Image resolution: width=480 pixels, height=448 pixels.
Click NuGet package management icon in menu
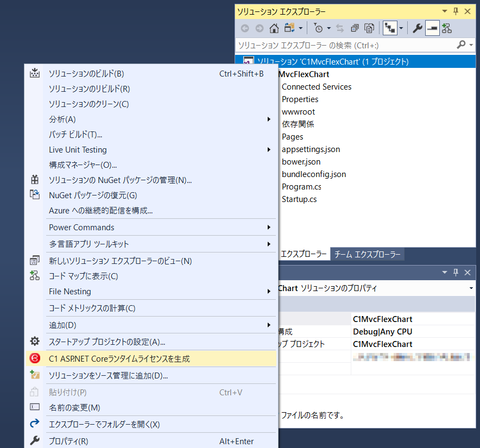click(35, 180)
